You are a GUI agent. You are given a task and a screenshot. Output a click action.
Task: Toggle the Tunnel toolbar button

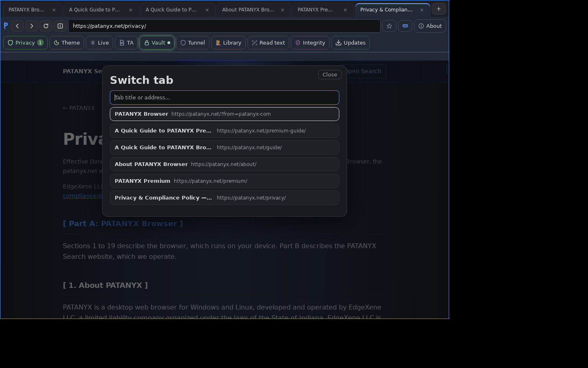(193, 43)
